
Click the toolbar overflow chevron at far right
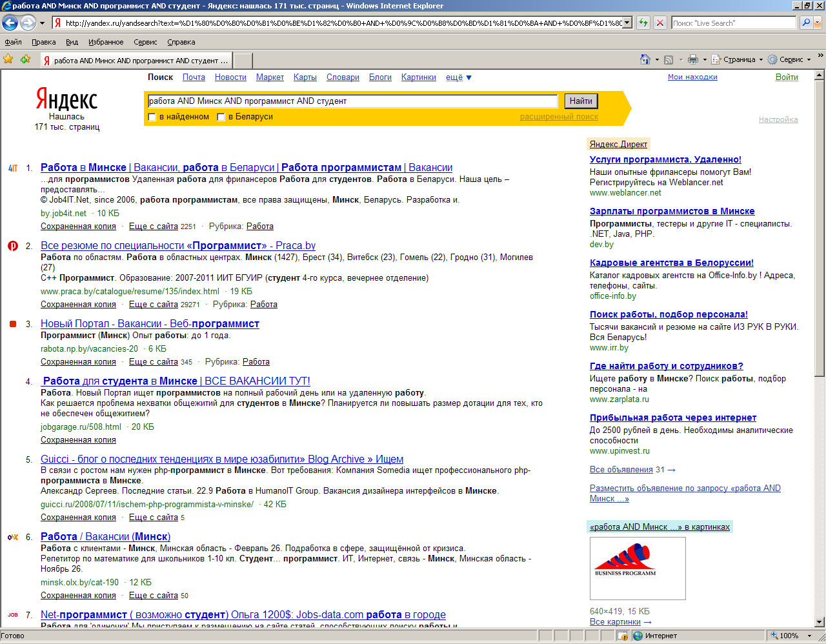(x=821, y=55)
